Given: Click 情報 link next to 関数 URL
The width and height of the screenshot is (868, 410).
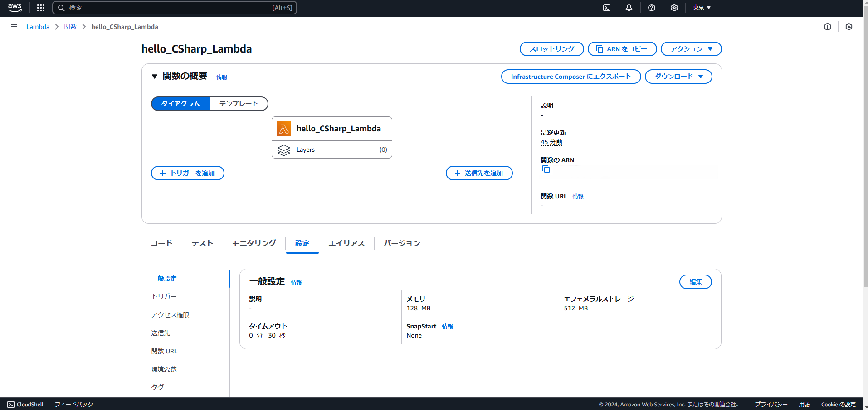Looking at the screenshot, I should point(578,196).
